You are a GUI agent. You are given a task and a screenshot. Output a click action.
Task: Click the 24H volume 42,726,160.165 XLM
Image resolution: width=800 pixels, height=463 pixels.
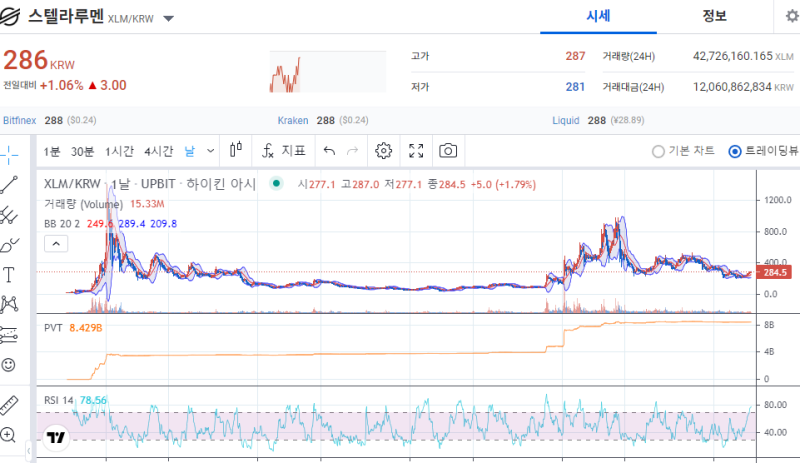743,56
